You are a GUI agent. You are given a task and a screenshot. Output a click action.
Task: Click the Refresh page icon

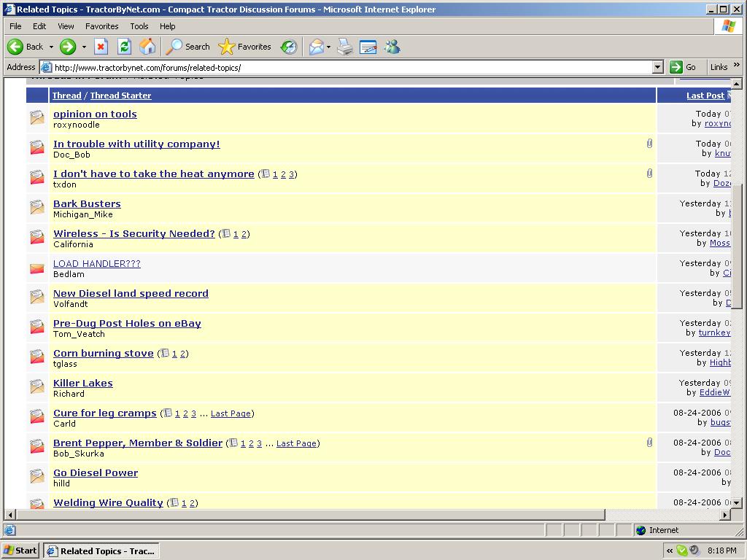tap(124, 47)
